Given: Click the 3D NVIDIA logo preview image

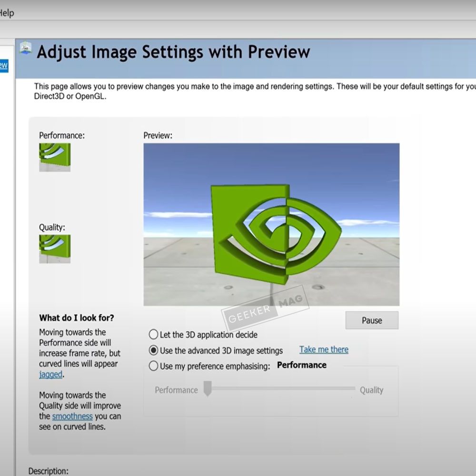Looking at the screenshot, I should click(x=271, y=224).
